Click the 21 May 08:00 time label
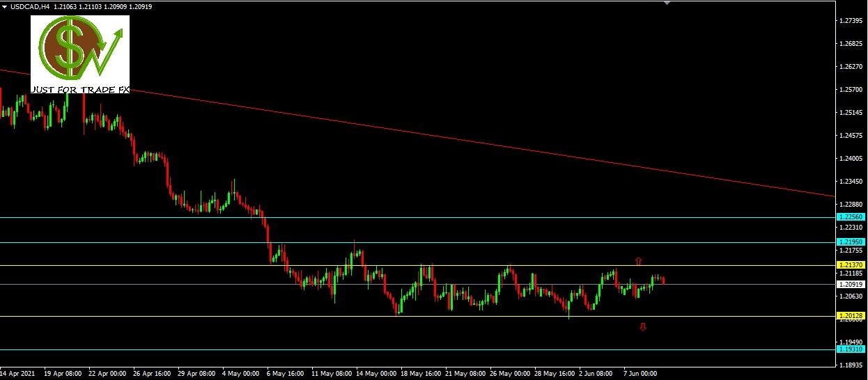 [x=465, y=374]
